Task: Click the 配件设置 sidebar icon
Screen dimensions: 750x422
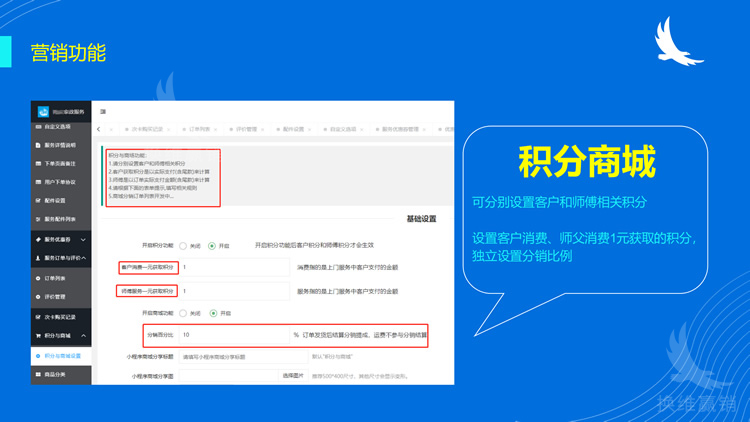Action: 38,200
